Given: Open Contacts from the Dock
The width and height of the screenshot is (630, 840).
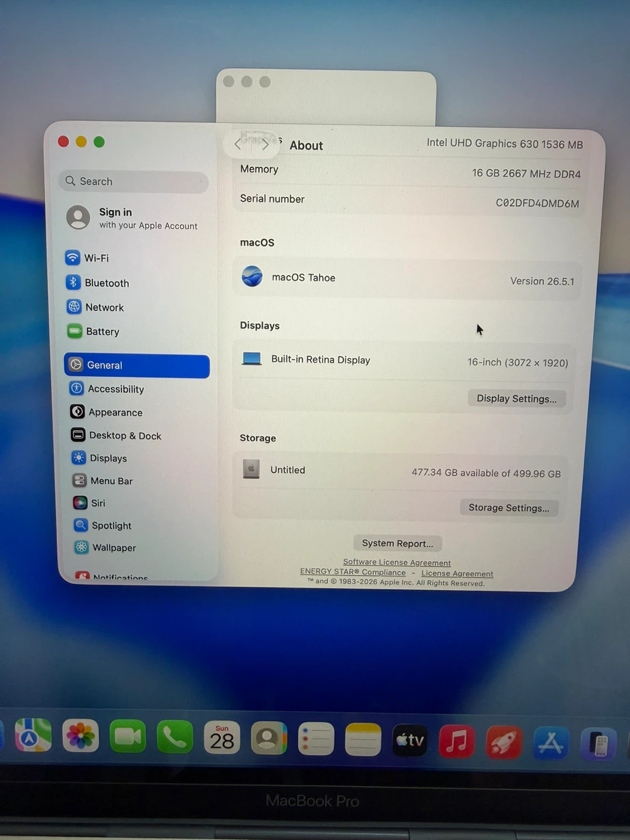Looking at the screenshot, I should (269, 739).
